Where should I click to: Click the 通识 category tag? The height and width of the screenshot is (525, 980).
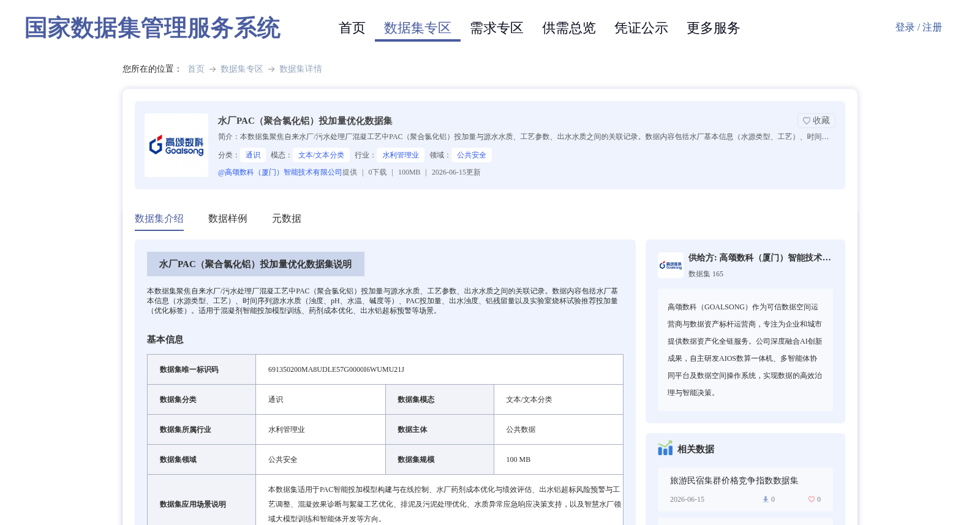[x=253, y=155]
